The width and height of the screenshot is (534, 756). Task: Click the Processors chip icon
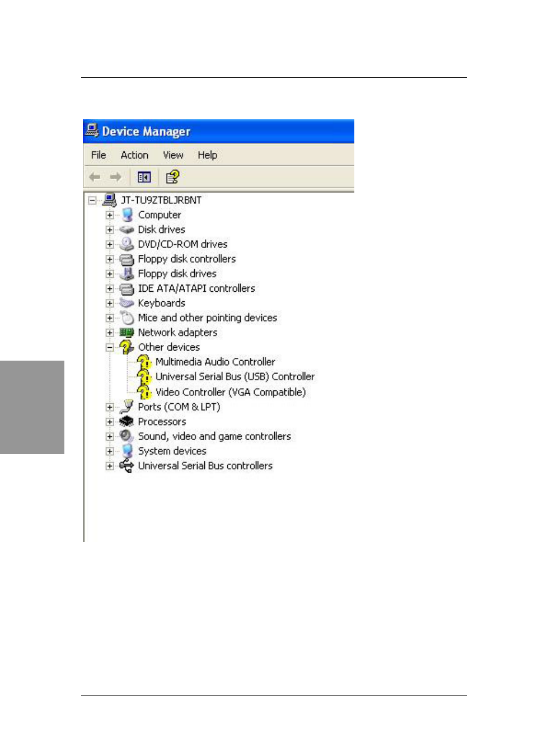point(127,421)
